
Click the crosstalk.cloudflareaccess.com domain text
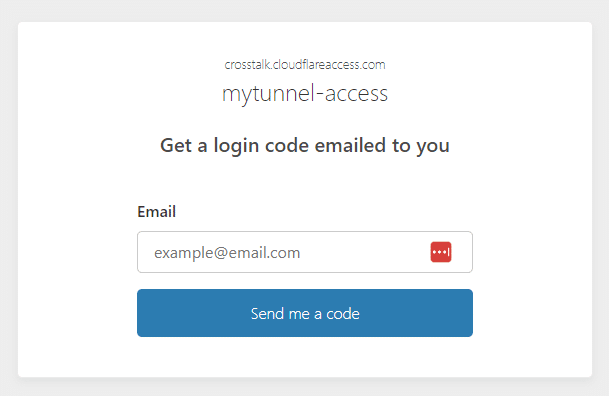(305, 64)
